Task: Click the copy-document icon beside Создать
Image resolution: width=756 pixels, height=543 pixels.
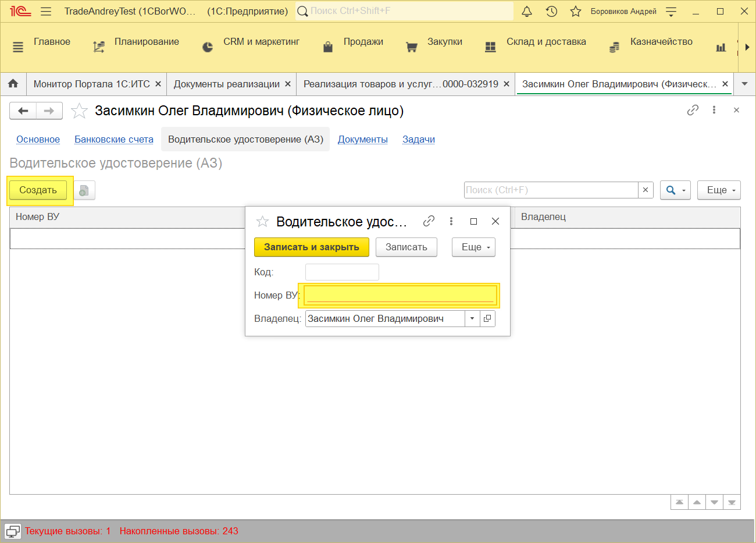Action: click(x=84, y=190)
